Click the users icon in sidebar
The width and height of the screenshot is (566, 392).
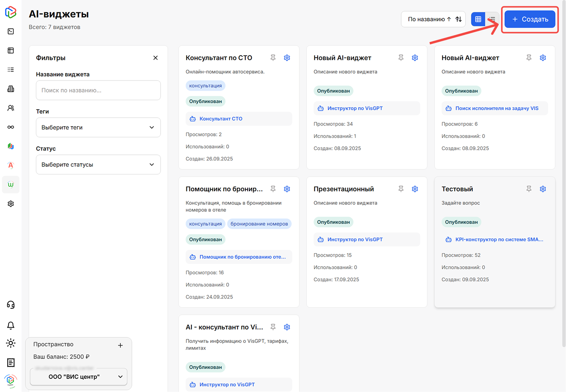click(11, 108)
